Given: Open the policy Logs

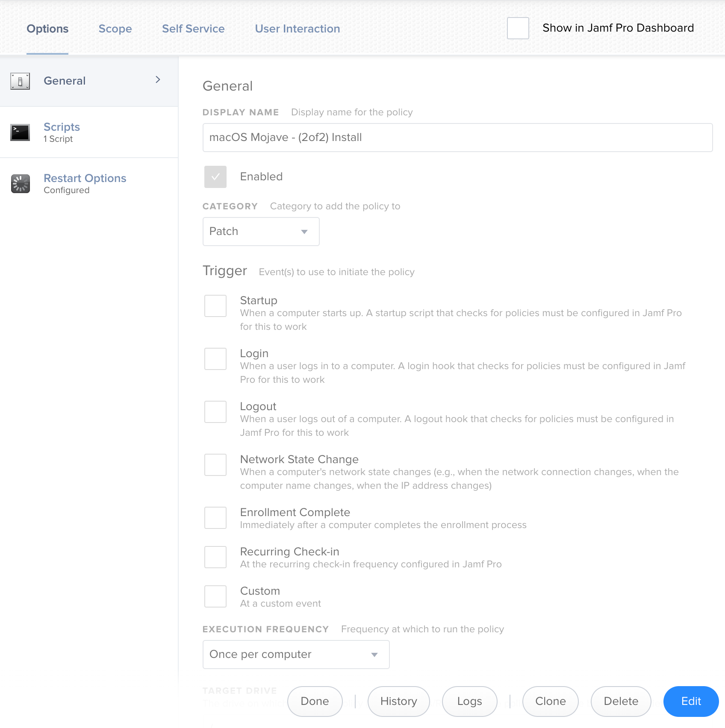Looking at the screenshot, I should [x=470, y=702].
